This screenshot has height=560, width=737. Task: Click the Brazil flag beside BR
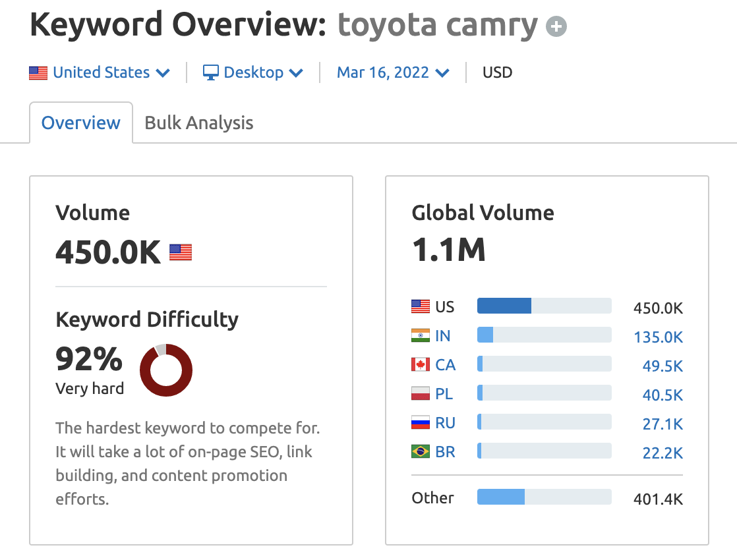click(x=421, y=451)
